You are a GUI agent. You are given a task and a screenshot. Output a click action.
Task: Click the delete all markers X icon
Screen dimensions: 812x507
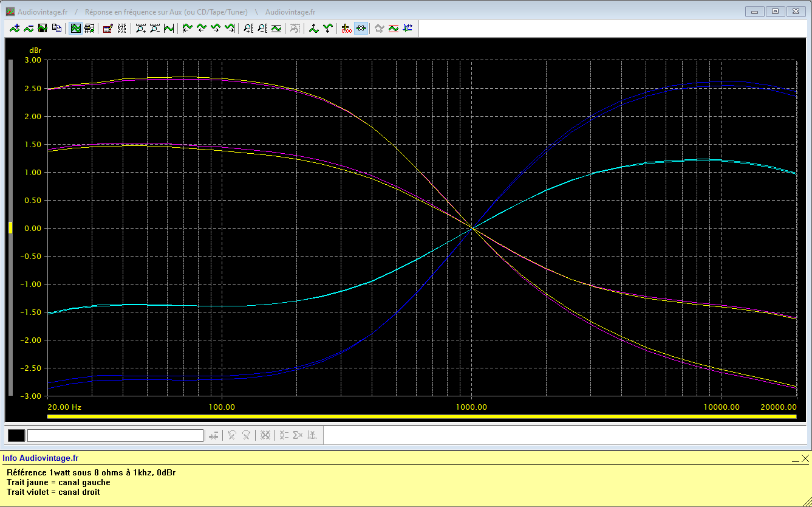click(265, 435)
